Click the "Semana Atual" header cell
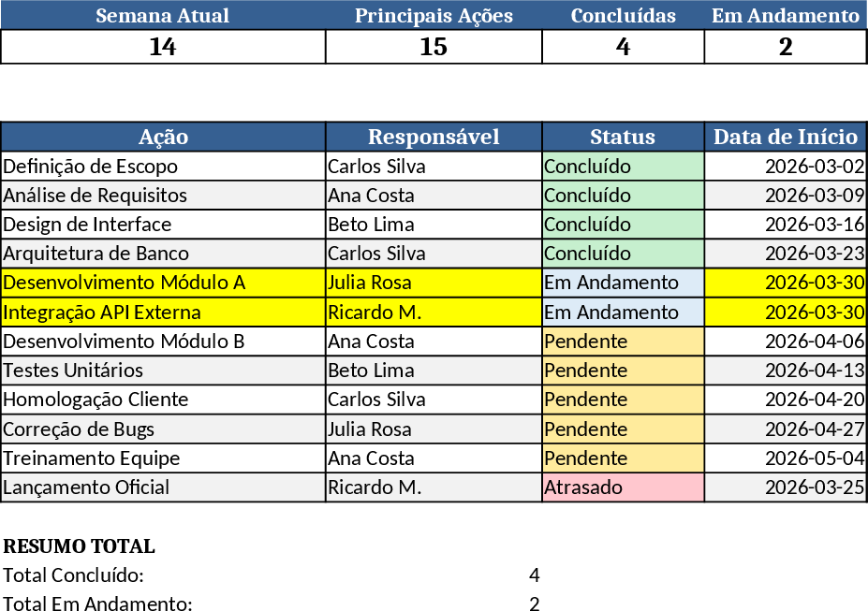 (x=163, y=16)
